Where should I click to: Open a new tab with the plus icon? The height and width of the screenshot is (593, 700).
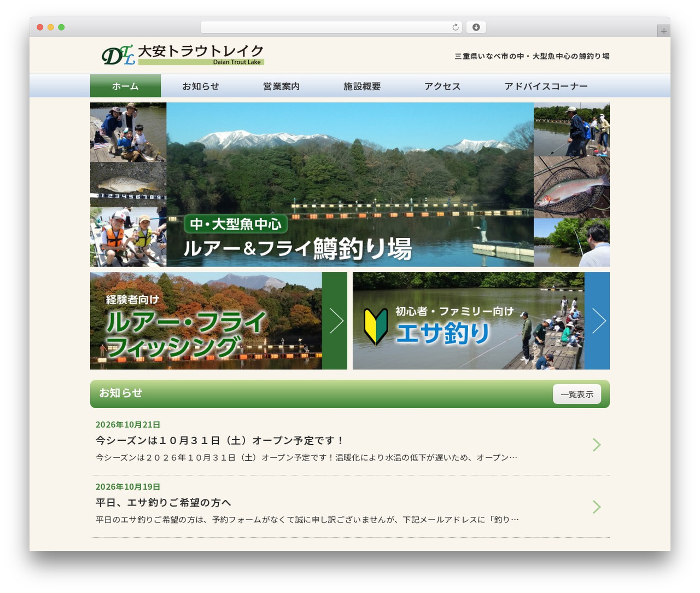[663, 31]
